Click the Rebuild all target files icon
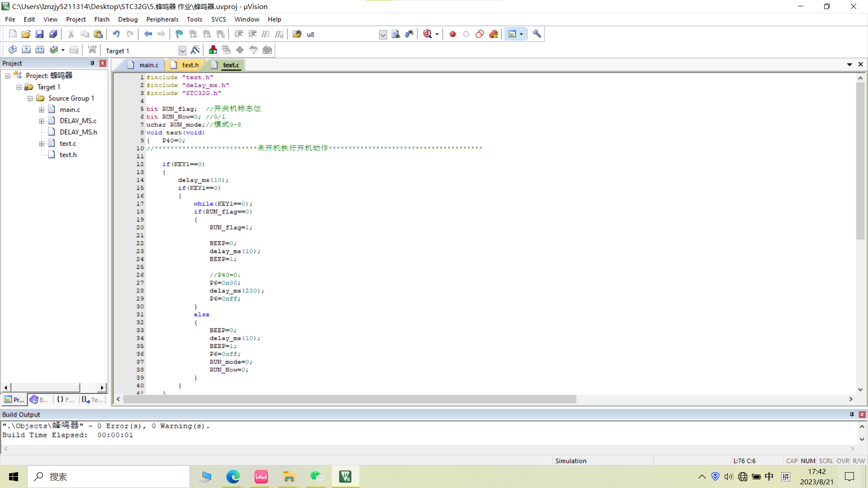Image resolution: width=868 pixels, height=488 pixels. click(x=40, y=50)
